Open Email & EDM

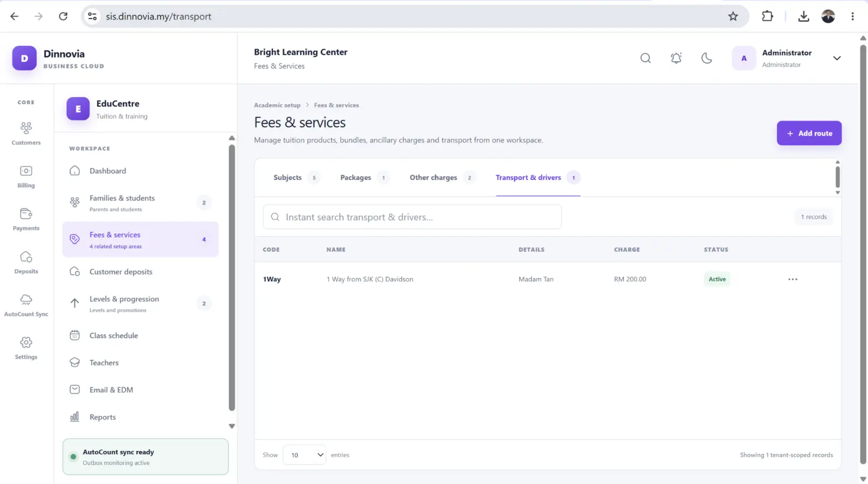(x=141, y=390)
